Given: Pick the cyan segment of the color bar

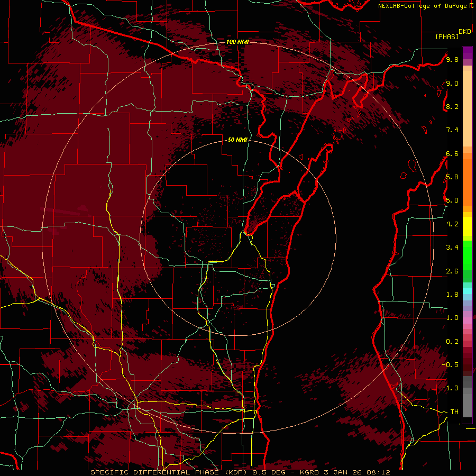Looking at the screenshot, I should click(467, 291).
